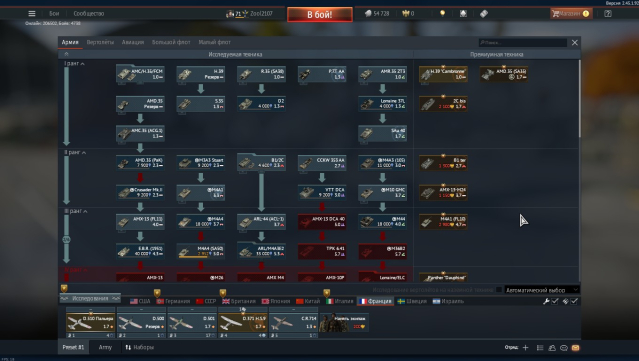Open the hamburger main menu icon

point(32,13)
